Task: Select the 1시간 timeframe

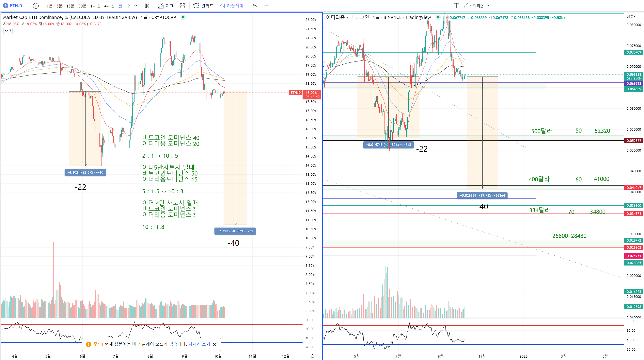Action: coord(95,6)
